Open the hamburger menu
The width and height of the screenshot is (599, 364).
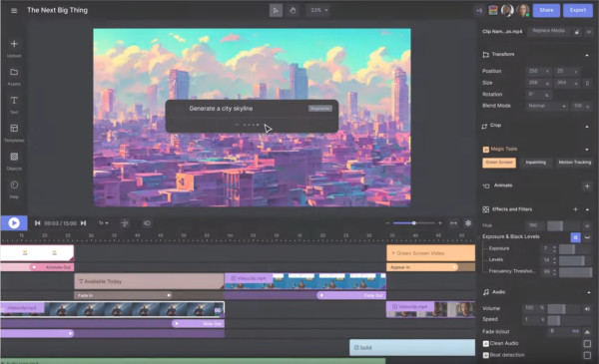(x=14, y=10)
